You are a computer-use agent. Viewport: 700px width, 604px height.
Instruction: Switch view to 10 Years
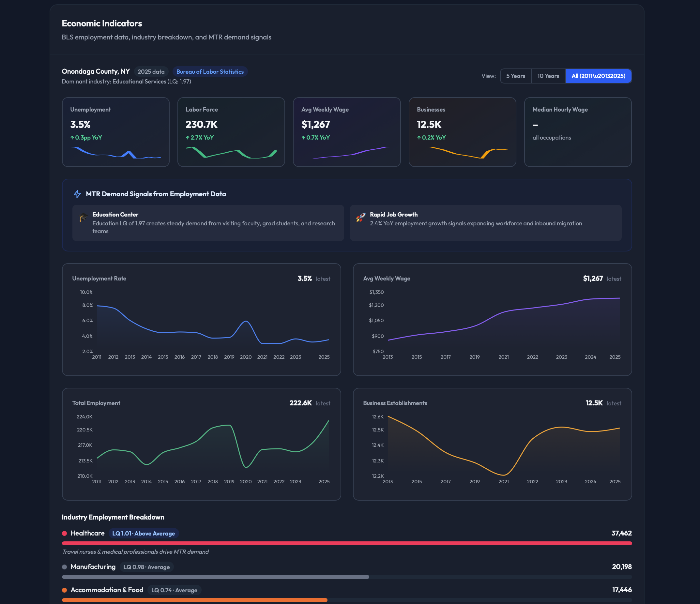(548, 76)
